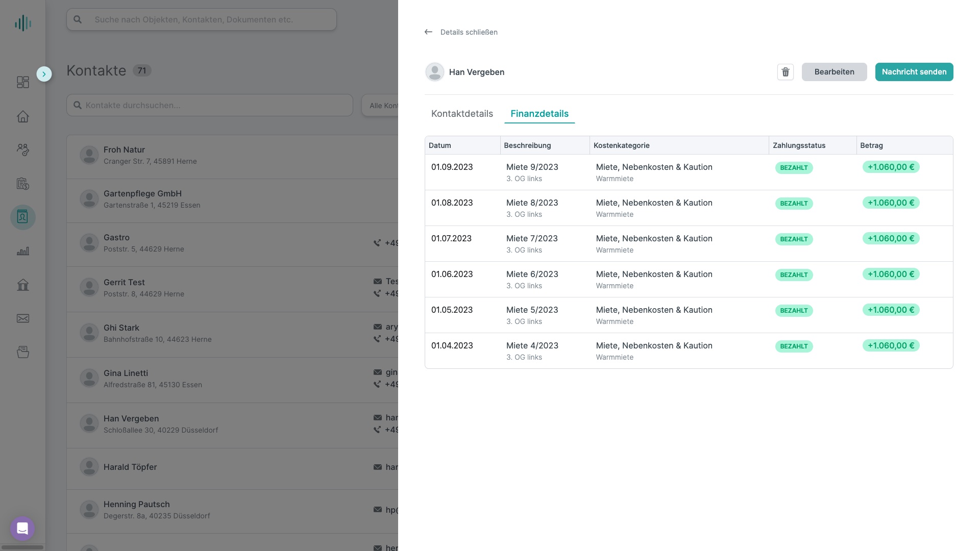Click the Kontakte durchsuchen search field
980x551 pixels.
[x=210, y=105]
